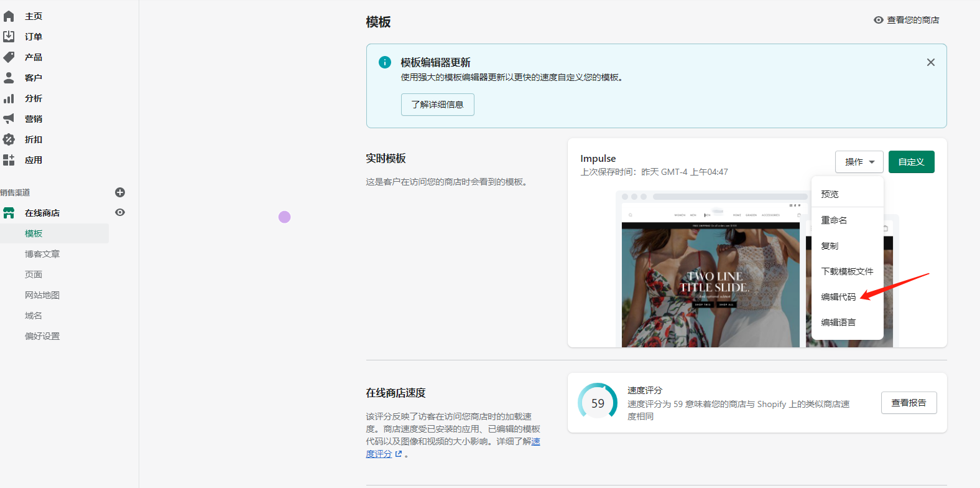The height and width of the screenshot is (488, 980).
Task: Click the info icon in update banner
Action: click(385, 62)
